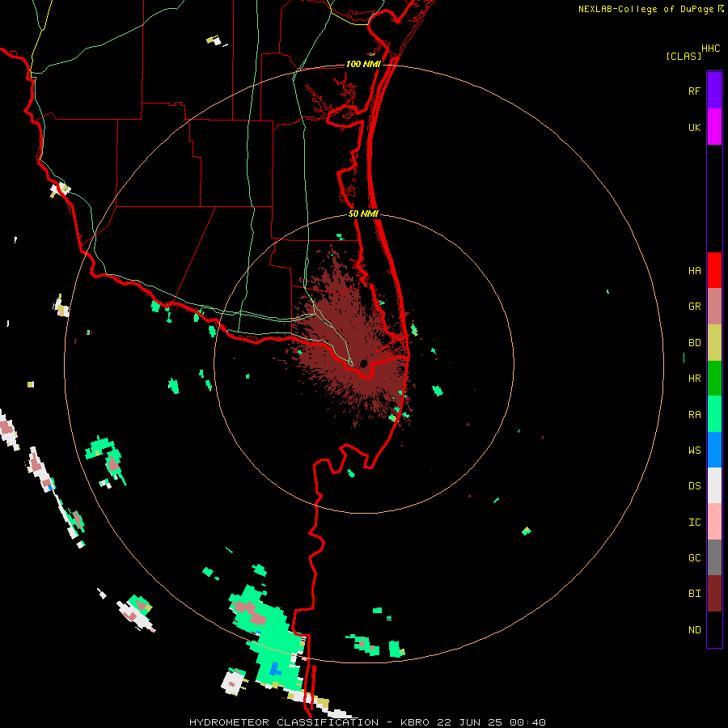Click the DS legend label
The height and width of the screenshot is (728, 728).
[694, 485]
